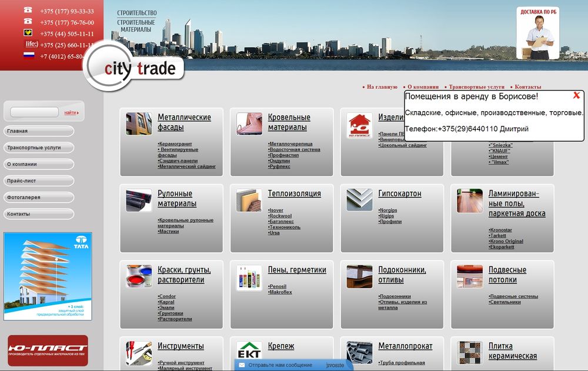588x371 pixels.
Task: Open the rolled metal pipes thumbnail
Action: click(x=359, y=353)
